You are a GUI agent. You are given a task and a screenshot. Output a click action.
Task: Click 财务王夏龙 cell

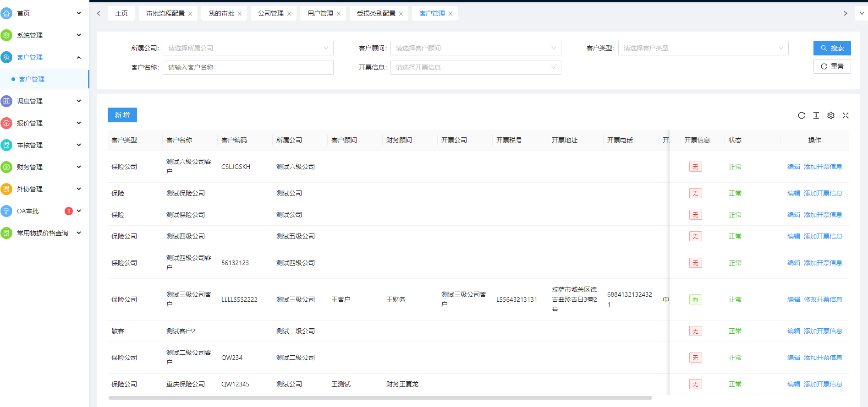tap(402, 384)
